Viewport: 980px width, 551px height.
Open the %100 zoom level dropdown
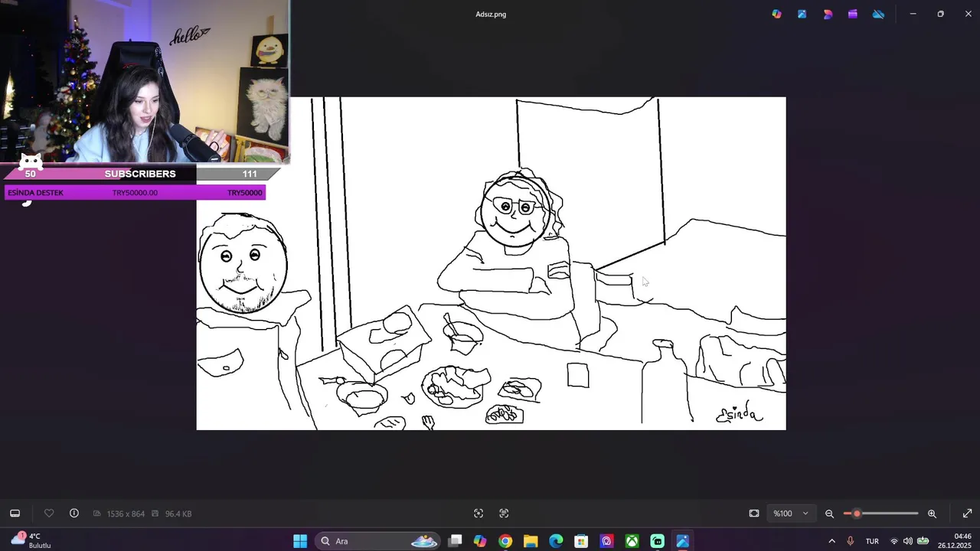(x=791, y=514)
